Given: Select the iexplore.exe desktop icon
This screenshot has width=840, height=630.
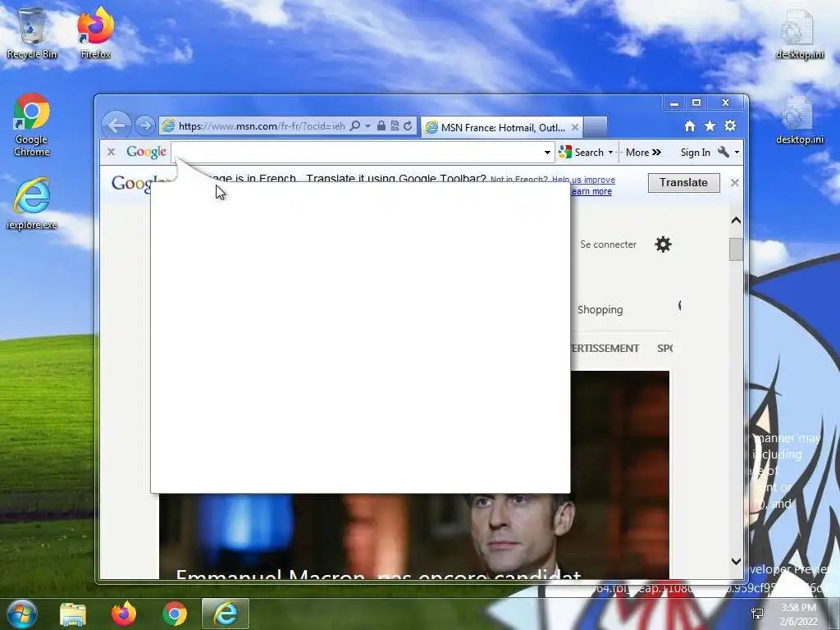Looking at the screenshot, I should pyautogui.click(x=32, y=203).
